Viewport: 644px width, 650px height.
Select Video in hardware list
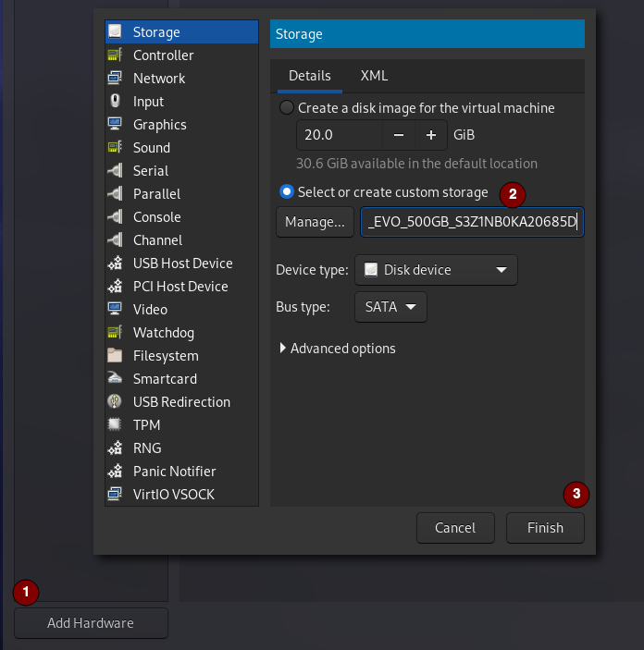181,310
